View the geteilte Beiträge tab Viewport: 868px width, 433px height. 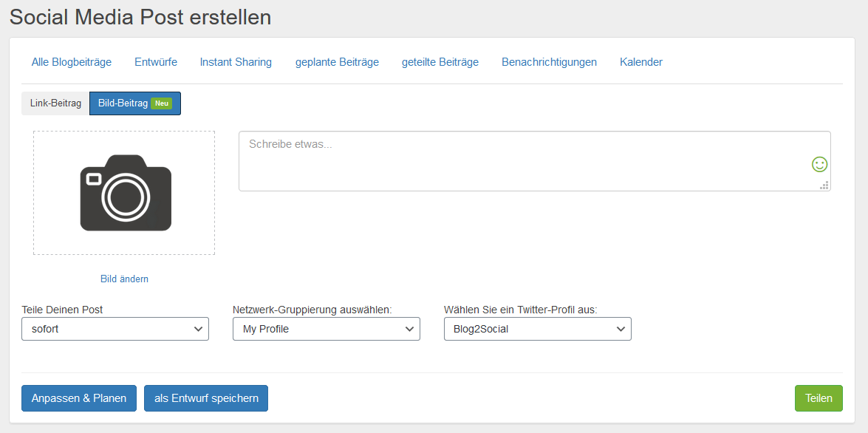[440, 62]
